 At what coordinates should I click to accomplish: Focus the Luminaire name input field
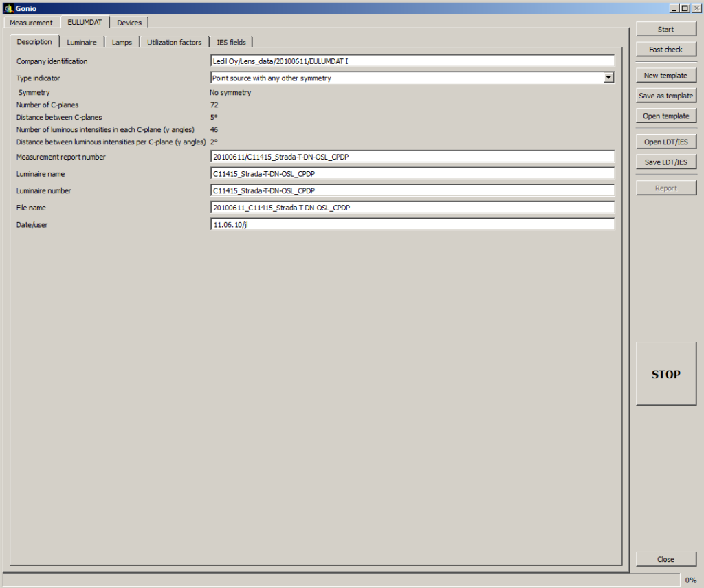pos(412,174)
